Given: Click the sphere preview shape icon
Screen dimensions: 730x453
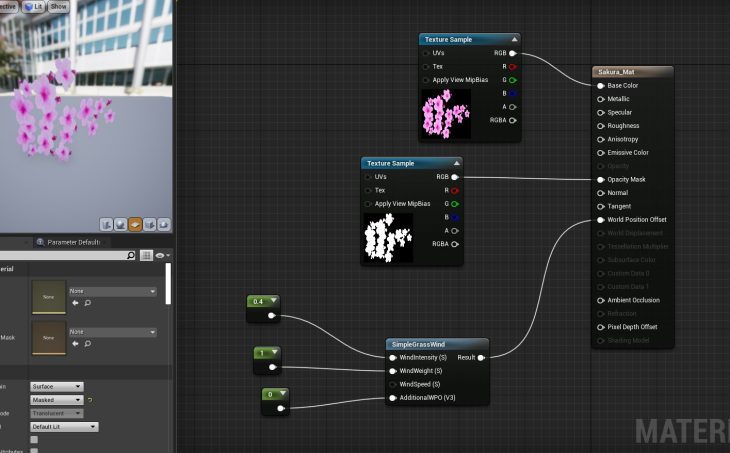Looking at the screenshot, I should click(x=120, y=224).
